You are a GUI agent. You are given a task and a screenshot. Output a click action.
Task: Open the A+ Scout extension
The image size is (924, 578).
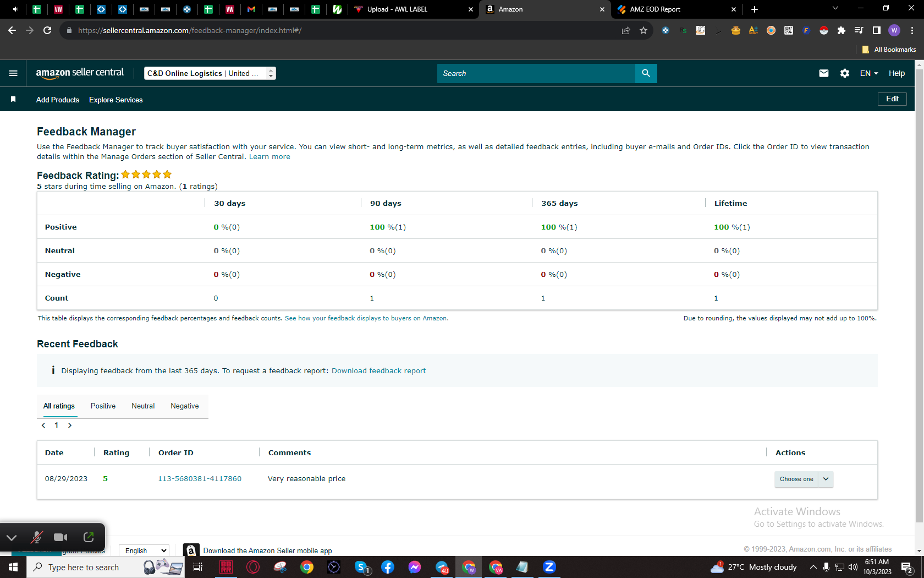click(754, 30)
